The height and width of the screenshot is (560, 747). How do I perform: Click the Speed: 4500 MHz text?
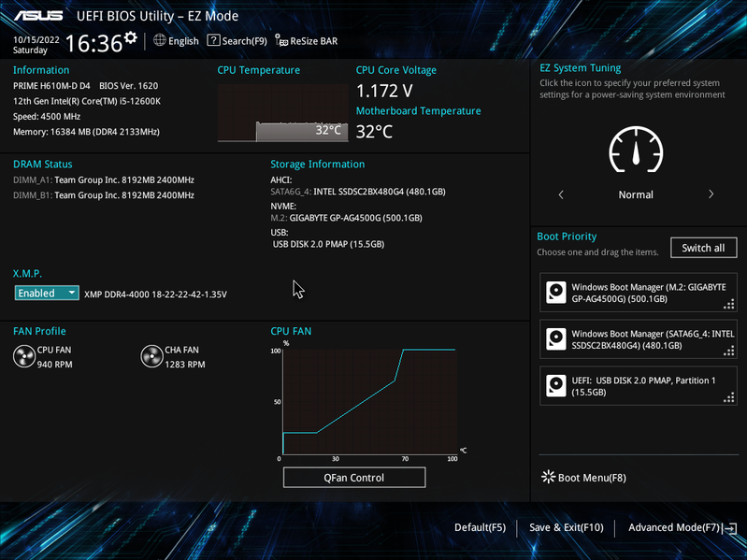tap(47, 117)
